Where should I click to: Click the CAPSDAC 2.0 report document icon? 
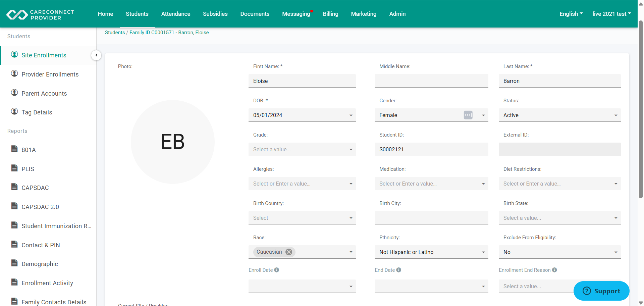click(14, 206)
